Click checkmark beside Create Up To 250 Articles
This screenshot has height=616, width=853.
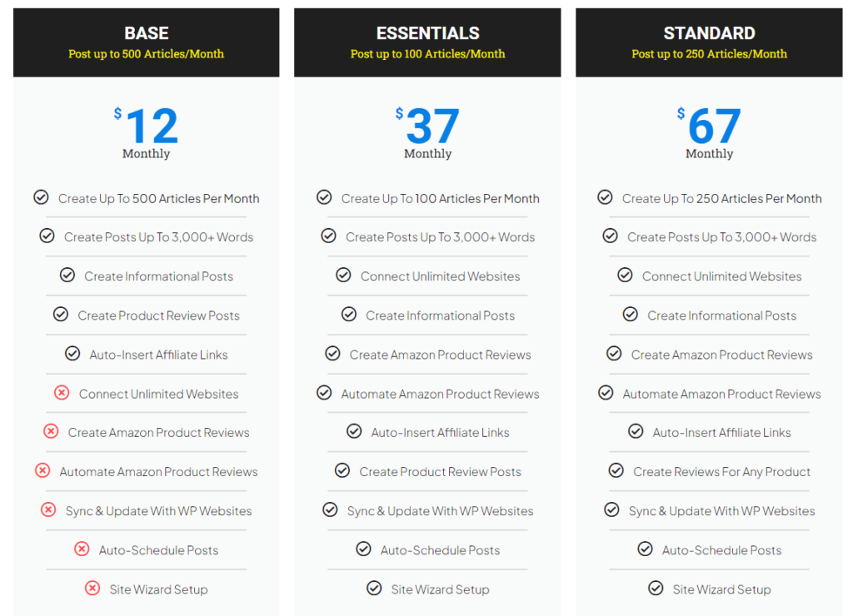(x=605, y=196)
